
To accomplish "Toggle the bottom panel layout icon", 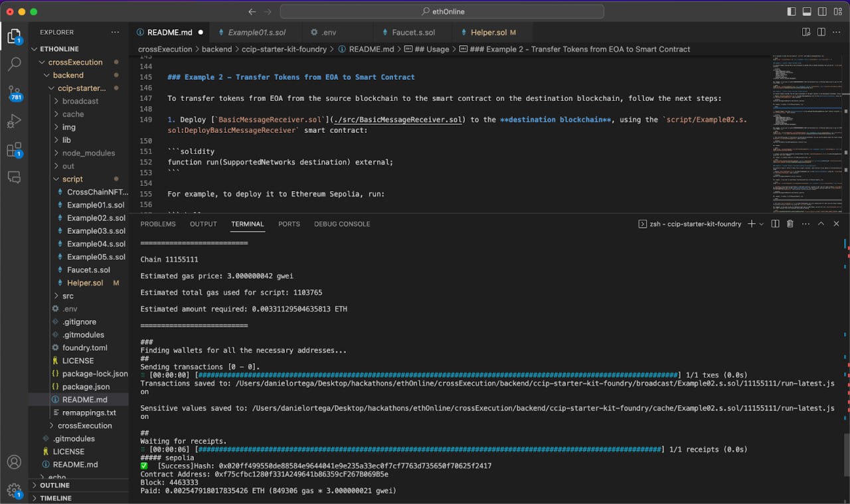I will click(807, 12).
